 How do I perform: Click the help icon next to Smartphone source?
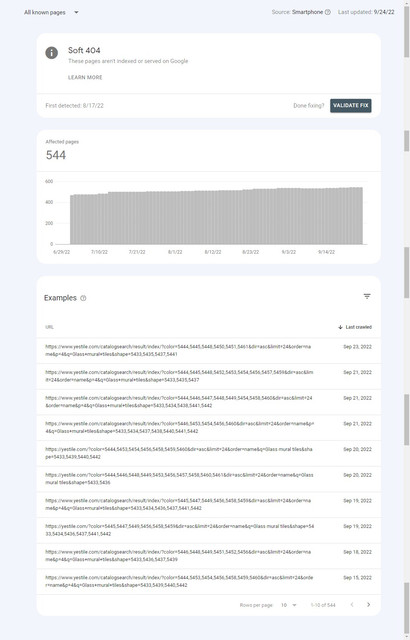[x=328, y=12]
